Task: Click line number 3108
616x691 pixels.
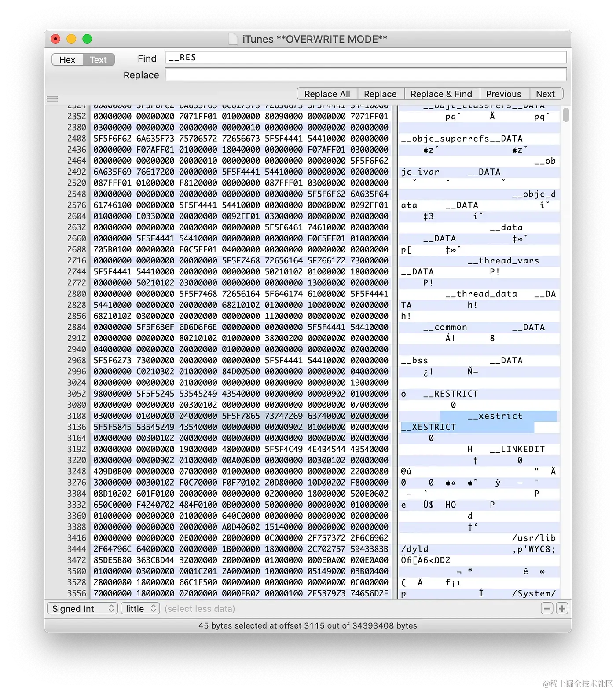Action: pyautogui.click(x=77, y=416)
